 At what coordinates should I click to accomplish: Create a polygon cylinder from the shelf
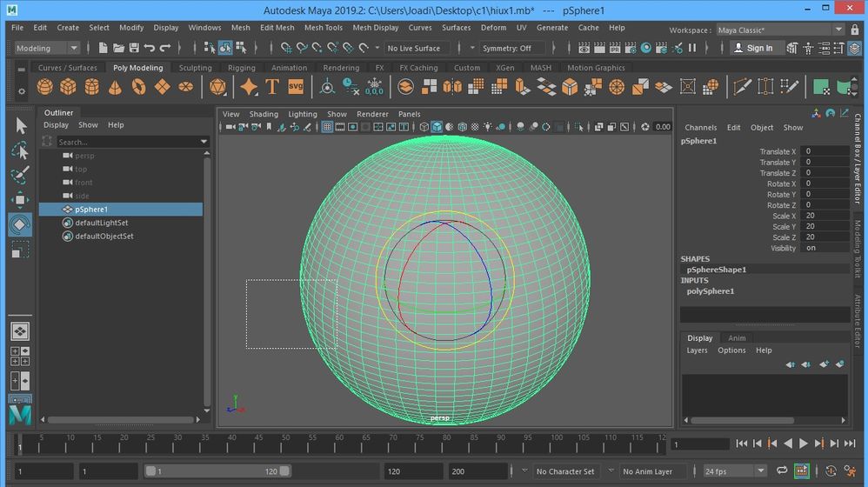coord(92,87)
